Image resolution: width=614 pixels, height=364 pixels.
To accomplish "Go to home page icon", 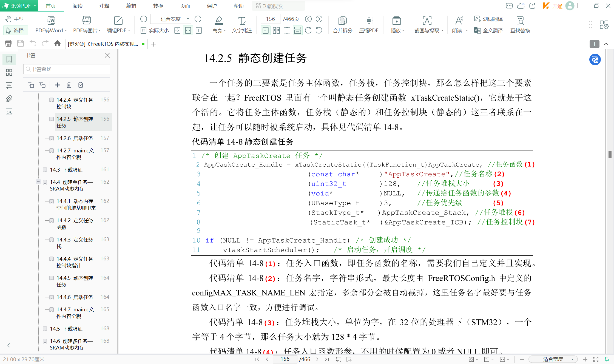I will click(x=57, y=44).
